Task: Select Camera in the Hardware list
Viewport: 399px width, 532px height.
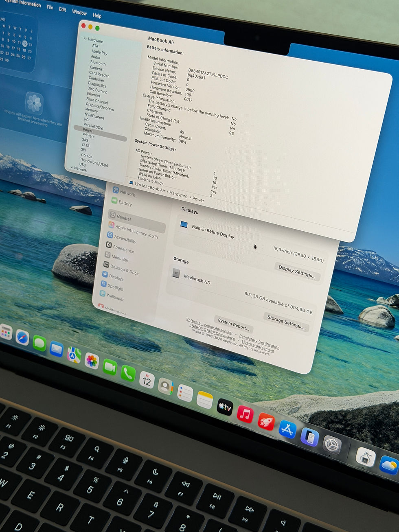Action: tap(96, 68)
